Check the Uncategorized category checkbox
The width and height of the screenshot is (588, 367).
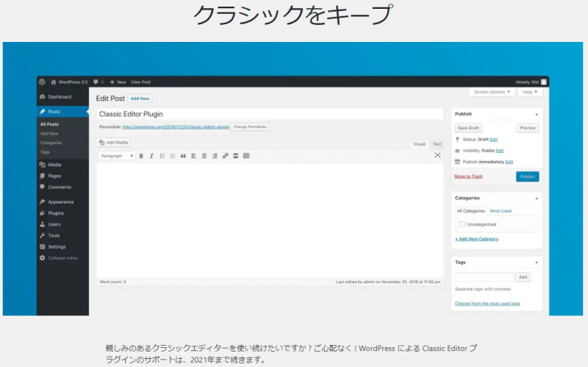(x=462, y=224)
